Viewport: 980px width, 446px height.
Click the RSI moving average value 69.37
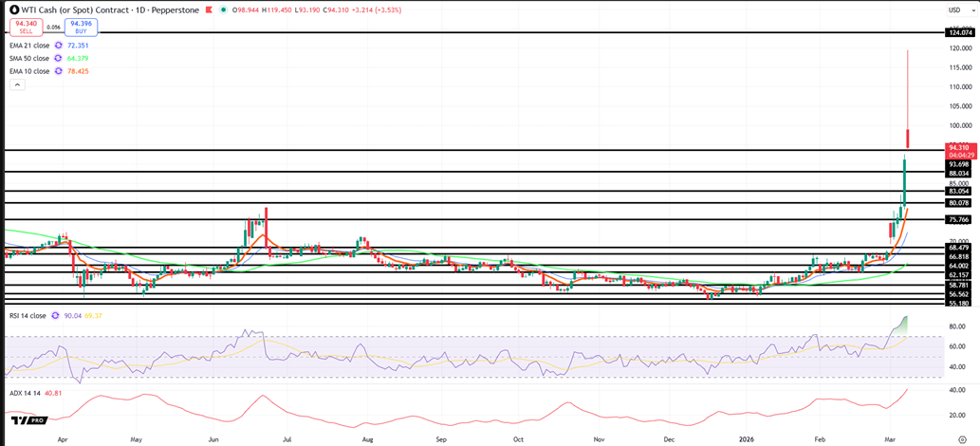pos(93,316)
